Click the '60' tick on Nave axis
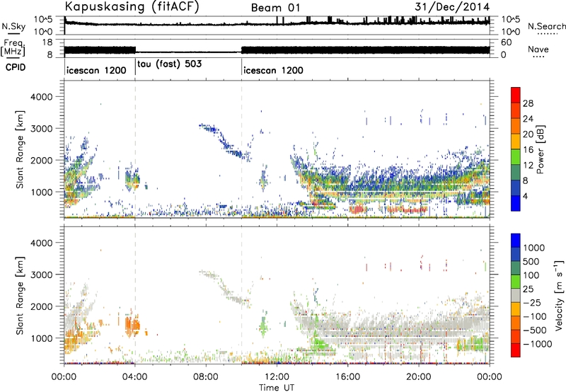 [507, 42]
